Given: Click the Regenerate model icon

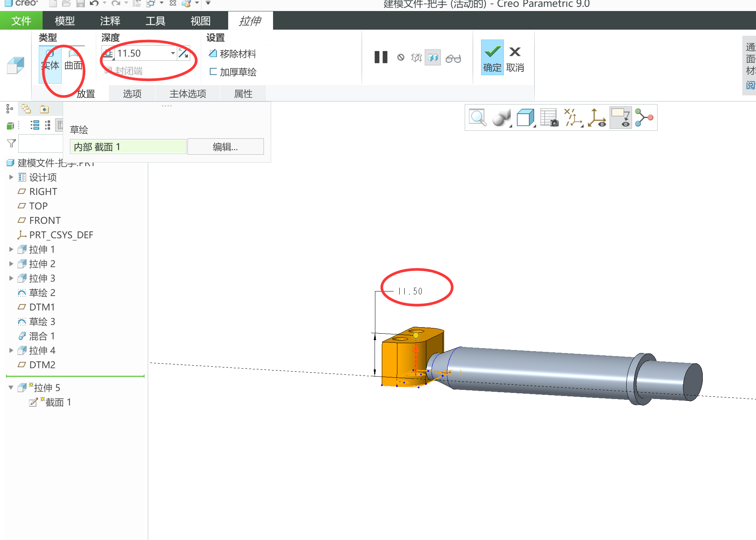Looking at the screenshot, I should point(137,3).
